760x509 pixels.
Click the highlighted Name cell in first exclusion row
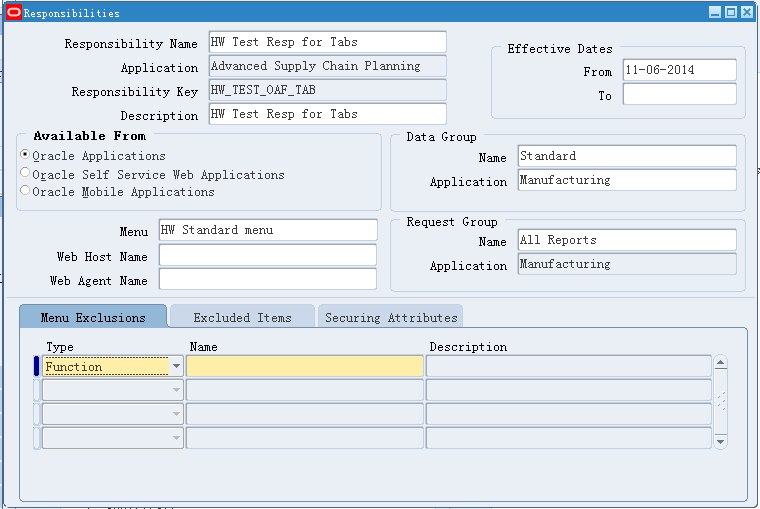click(x=305, y=366)
